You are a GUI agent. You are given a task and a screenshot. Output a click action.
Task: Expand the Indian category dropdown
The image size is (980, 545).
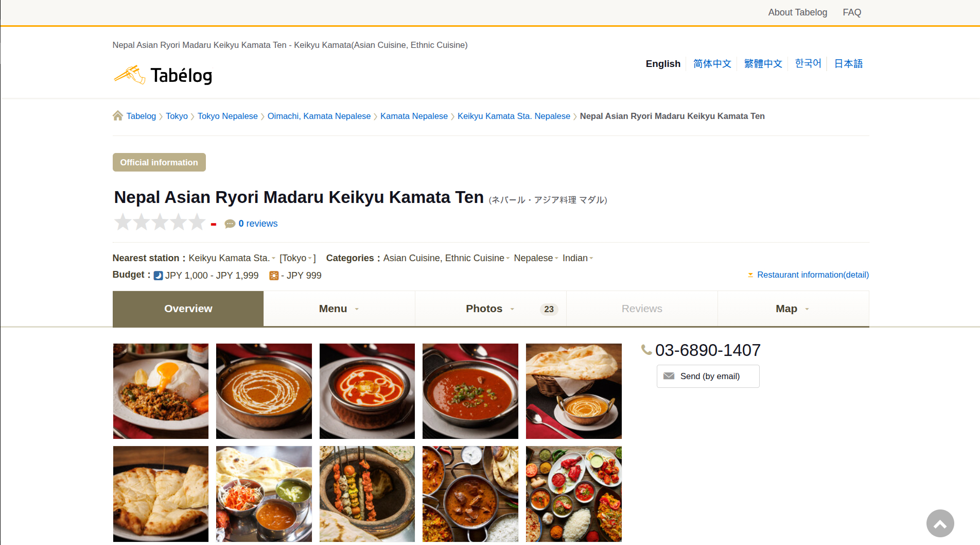click(x=577, y=258)
